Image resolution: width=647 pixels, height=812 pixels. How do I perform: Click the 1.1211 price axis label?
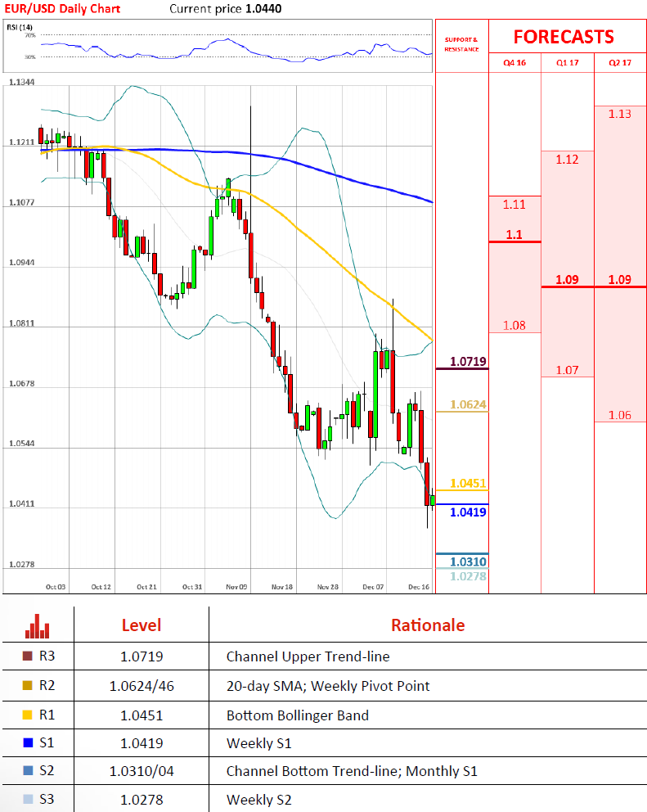pyautogui.click(x=22, y=142)
